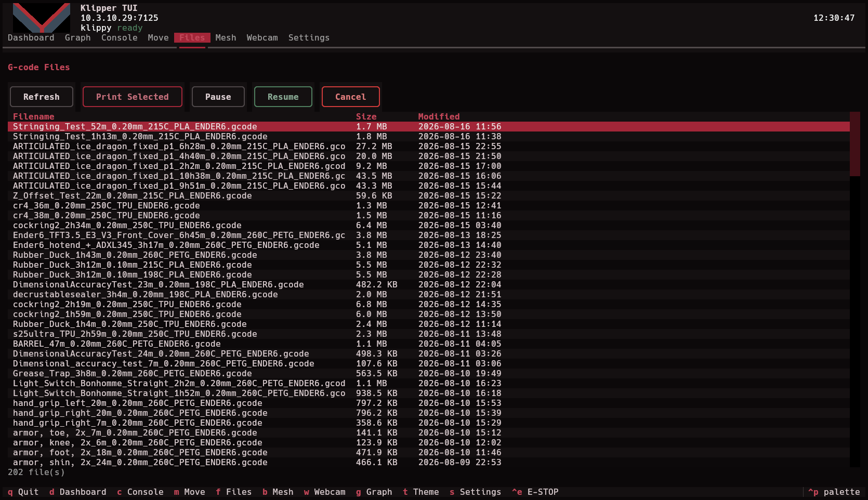The image size is (868, 500).
Task: Cancel the print job
Action: pyautogui.click(x=351, y=97)
